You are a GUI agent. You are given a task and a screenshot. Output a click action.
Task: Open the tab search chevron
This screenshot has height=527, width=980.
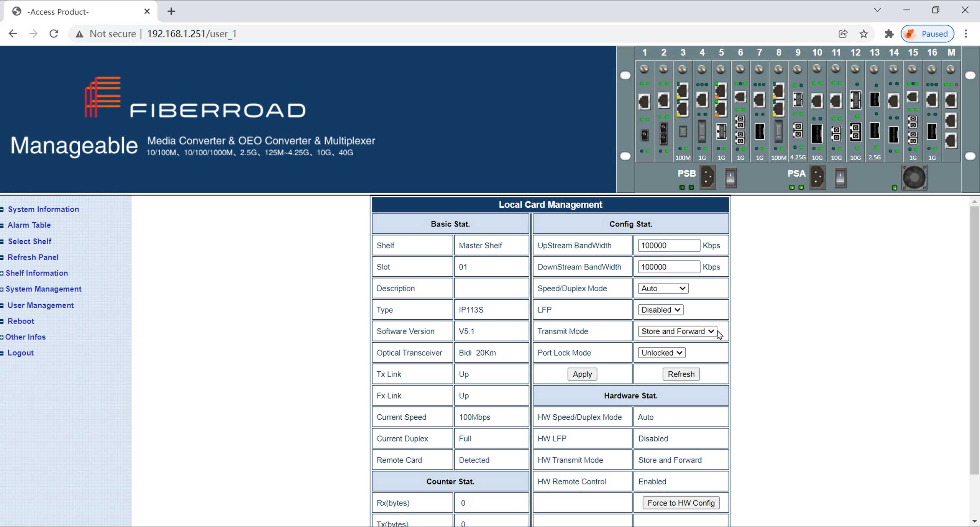(x=877, y=10)
